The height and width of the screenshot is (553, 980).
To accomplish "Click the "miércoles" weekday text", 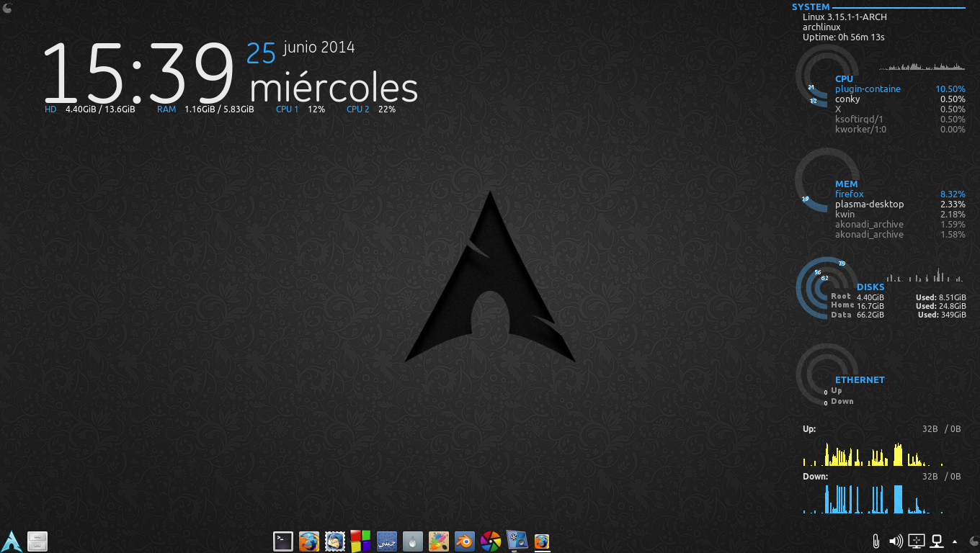I will (x=334, y=89).
